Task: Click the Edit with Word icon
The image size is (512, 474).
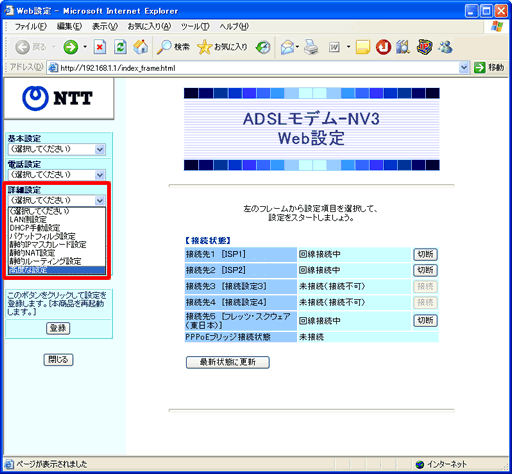Action: click(x=334, y=47)
